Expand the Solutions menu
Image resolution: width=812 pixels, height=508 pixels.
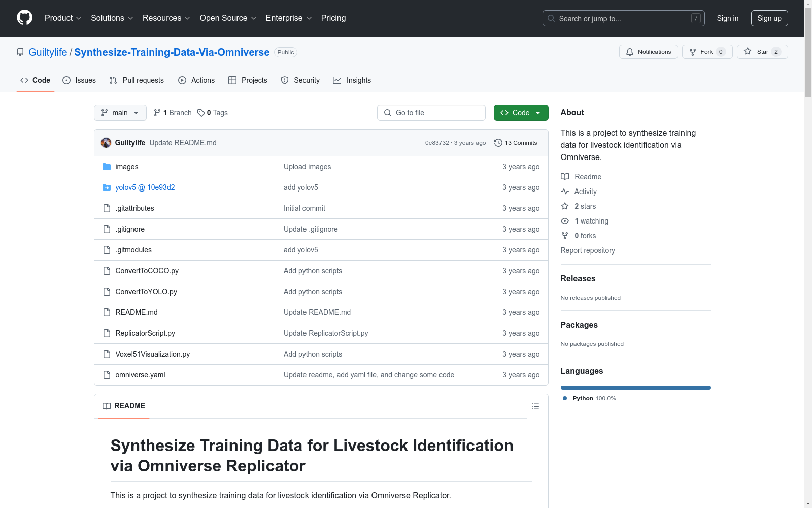click(112, 18)
